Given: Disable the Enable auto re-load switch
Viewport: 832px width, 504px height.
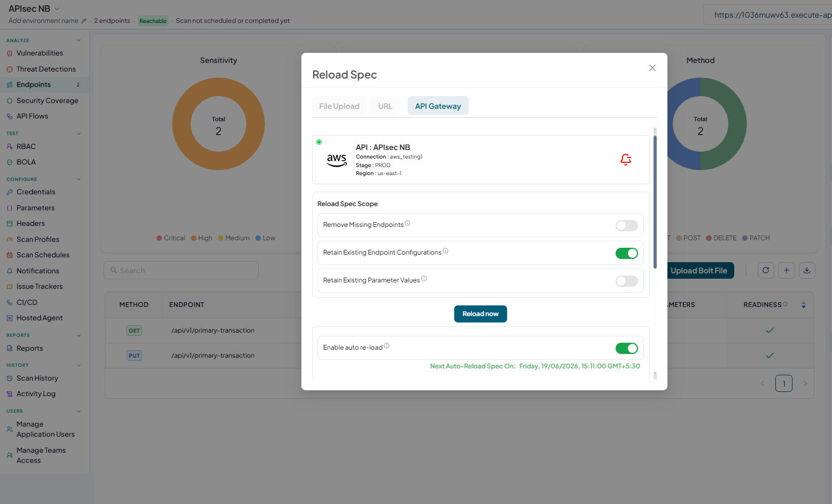Looking at the screenshot, I should click(627, 349).
